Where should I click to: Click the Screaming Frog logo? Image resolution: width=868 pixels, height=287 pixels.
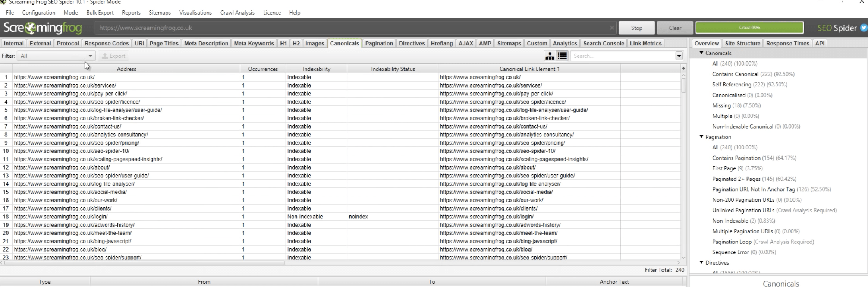coord(43,28)
